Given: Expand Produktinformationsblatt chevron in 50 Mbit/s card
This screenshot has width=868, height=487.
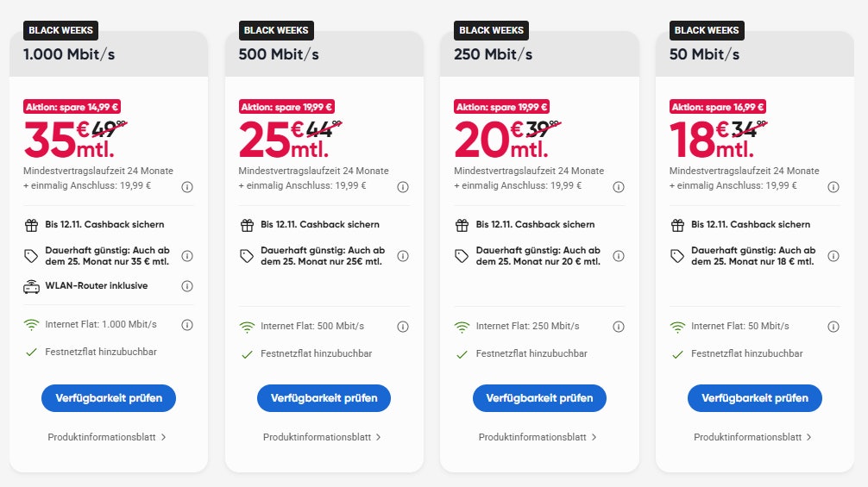Looking at the screenshot, I should 809,437.
